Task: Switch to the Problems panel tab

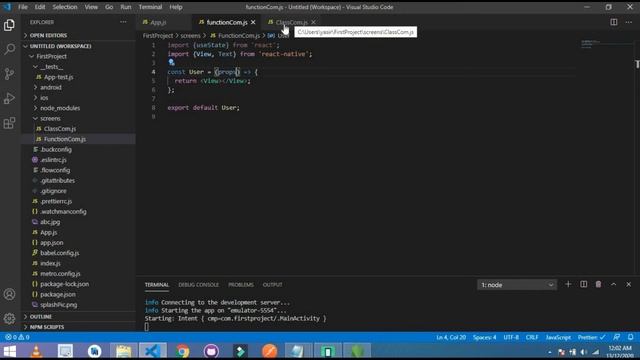Action: pos(241,284)
